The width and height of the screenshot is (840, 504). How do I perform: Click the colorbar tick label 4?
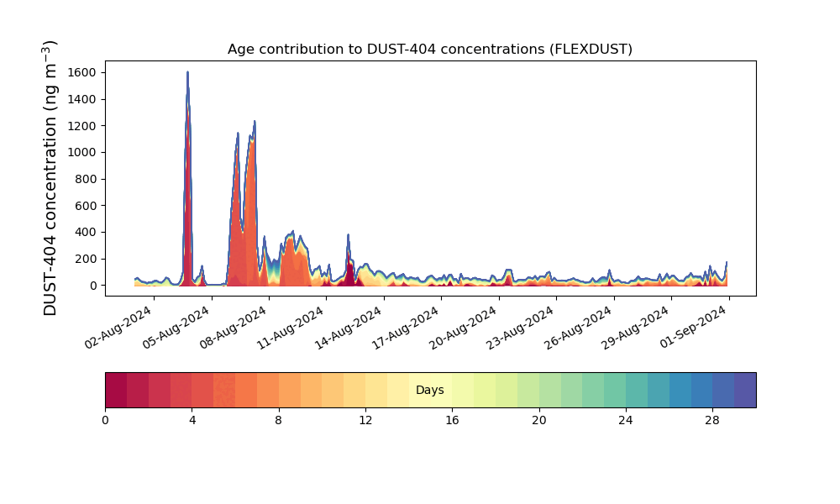tap(192, 421)
